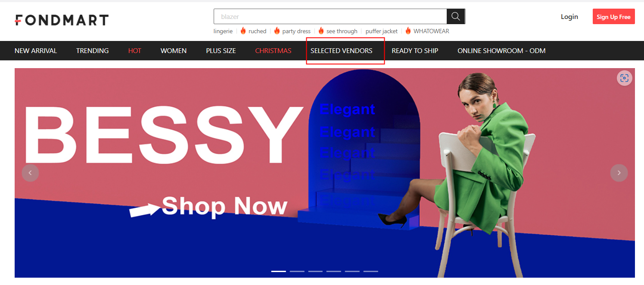Open the NEW ARRIVAL section
The height and width of the screenshot is (285, 644).
click(36, 51)
